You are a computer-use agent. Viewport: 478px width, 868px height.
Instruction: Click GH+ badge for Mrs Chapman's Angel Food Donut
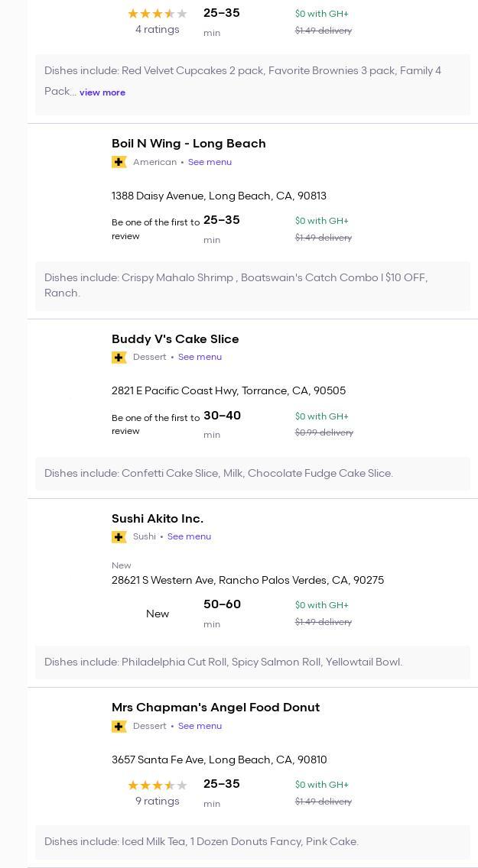(119, 727)
